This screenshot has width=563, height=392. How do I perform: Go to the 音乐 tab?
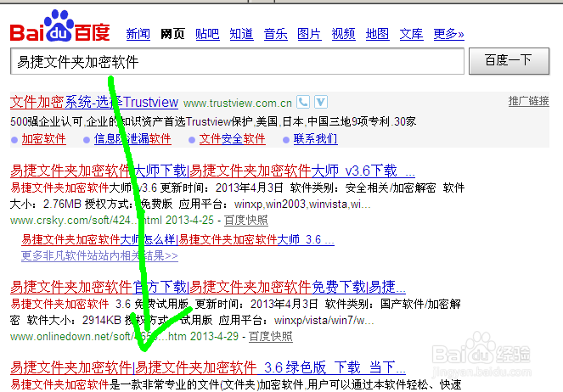275,34
